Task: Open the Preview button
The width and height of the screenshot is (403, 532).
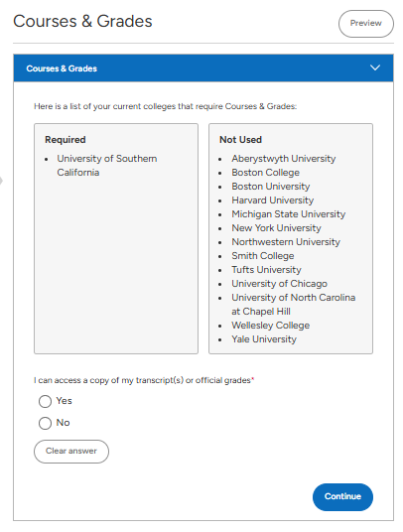Action: click(366, 24)
